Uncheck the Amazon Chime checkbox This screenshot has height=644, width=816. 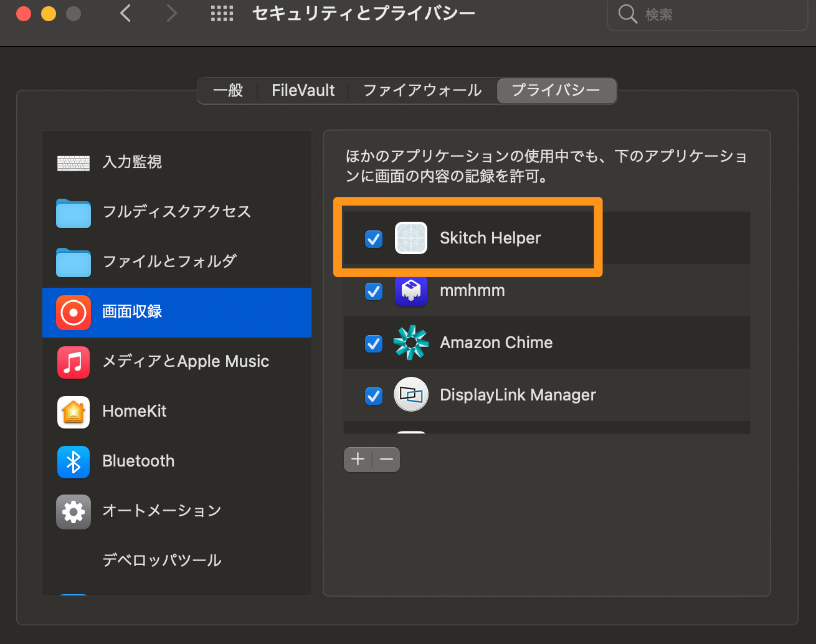pyautogui.click(x=374, y=343)
